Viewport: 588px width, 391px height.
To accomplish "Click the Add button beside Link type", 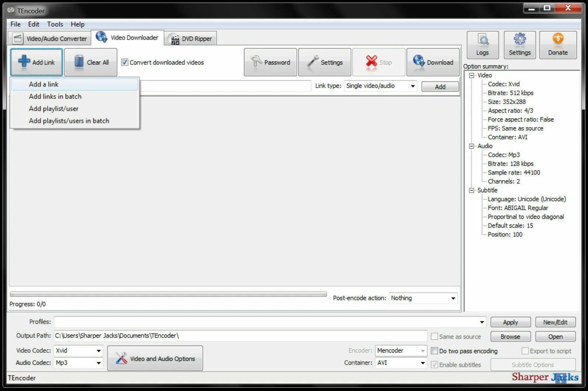I will coord(440,87).
